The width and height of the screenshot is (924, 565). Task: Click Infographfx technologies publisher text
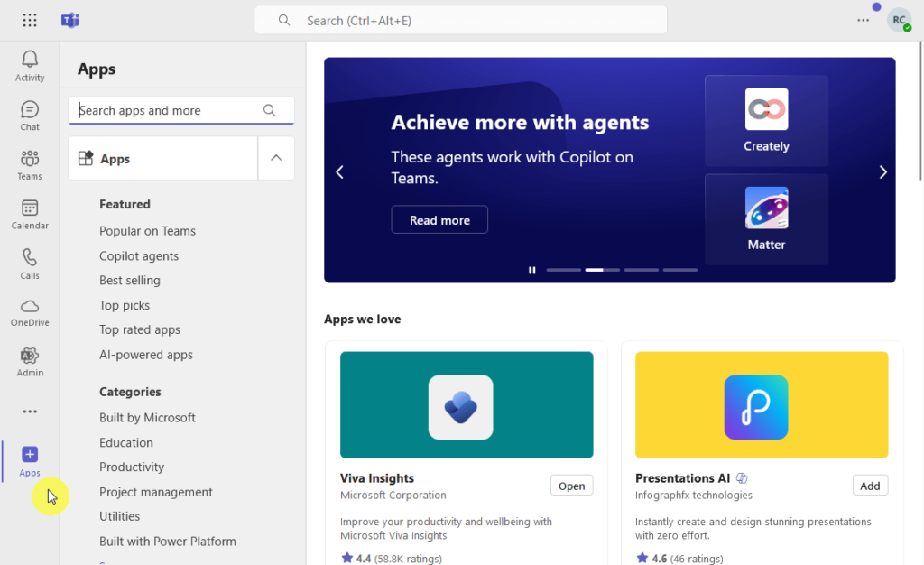tap(694, 495)
